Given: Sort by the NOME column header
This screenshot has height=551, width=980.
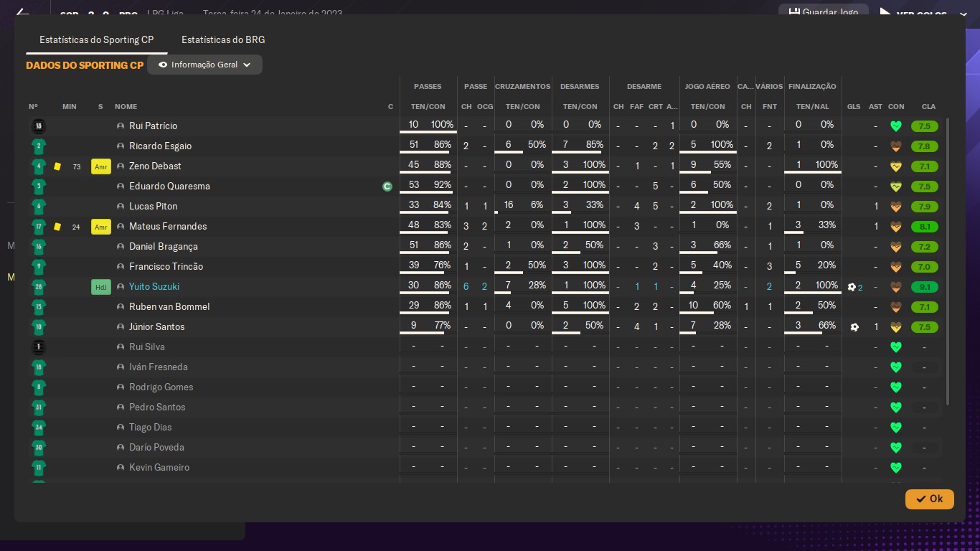Looking at the screenshot, I should [126, 107].
